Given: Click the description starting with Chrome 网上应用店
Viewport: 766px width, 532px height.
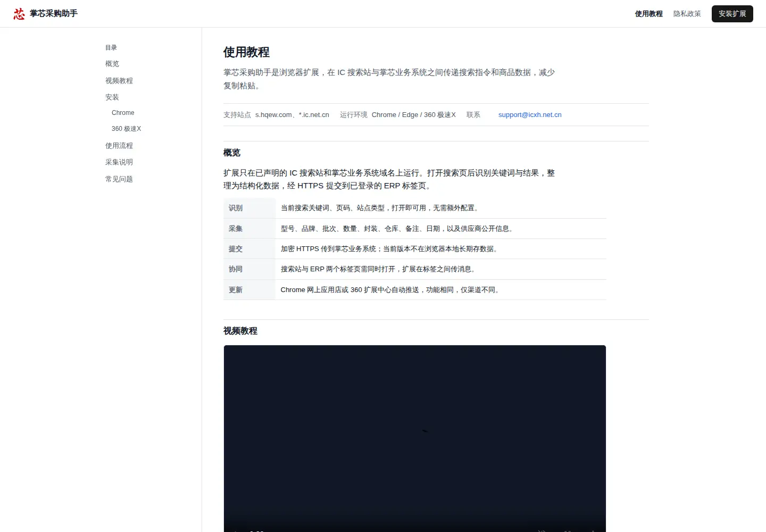Looking at the screenshot, I should 392,290.
